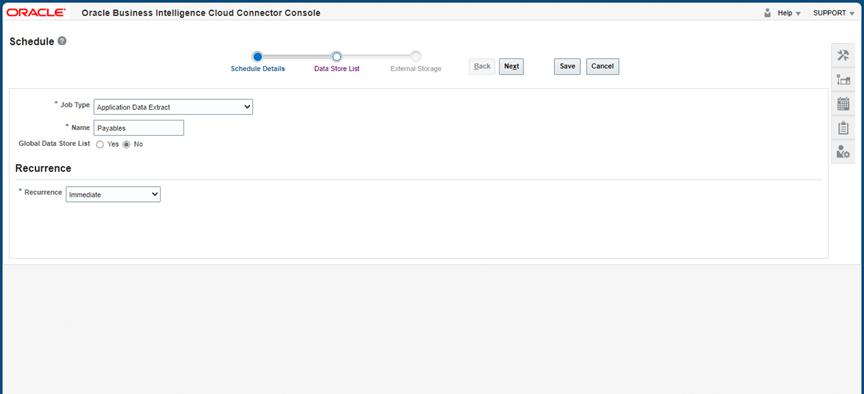Save the schedule
Viewport: 864px width, 394px height.
[568, 66]
